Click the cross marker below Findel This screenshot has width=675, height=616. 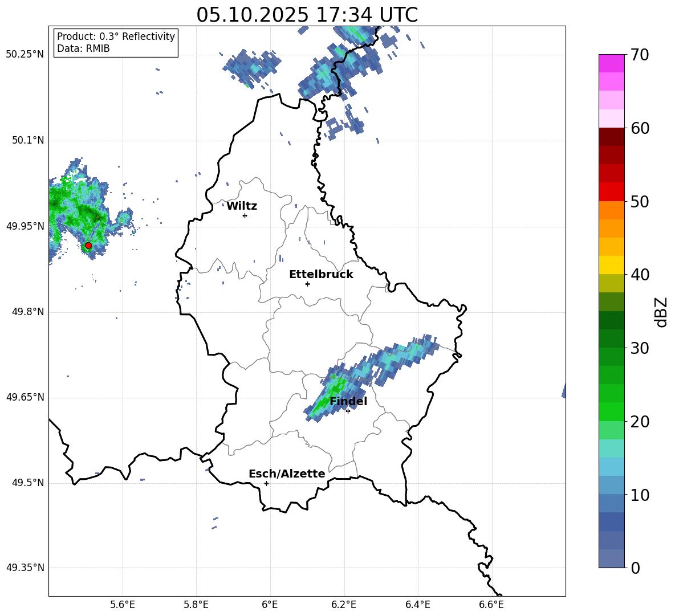(x=348, y=411)
